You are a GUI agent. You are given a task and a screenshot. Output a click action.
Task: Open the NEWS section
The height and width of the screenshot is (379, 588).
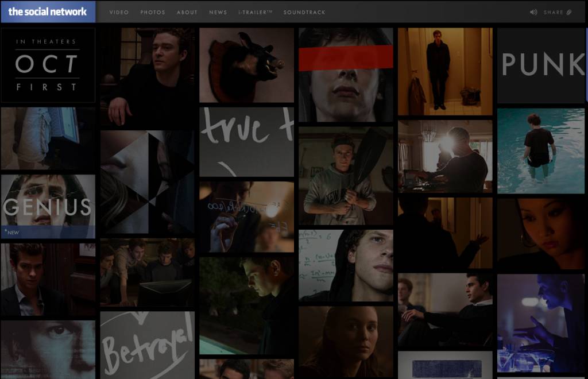(x=218, y=13)
